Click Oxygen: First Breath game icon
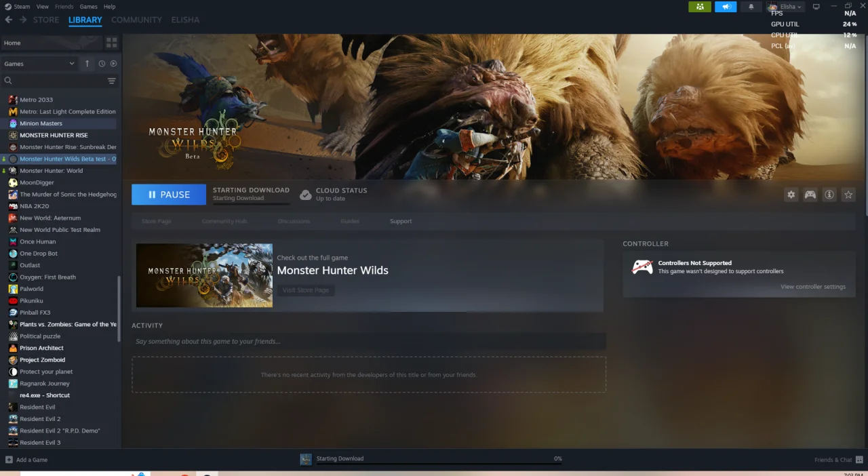The width and height of the screenshot is (868, 476). [x=13, y=277]
